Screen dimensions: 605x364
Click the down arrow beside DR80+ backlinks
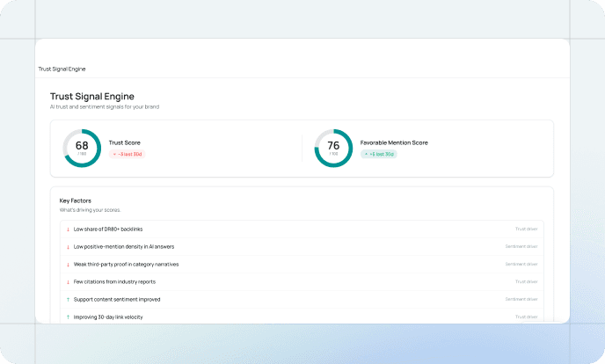tap(68, 229)
